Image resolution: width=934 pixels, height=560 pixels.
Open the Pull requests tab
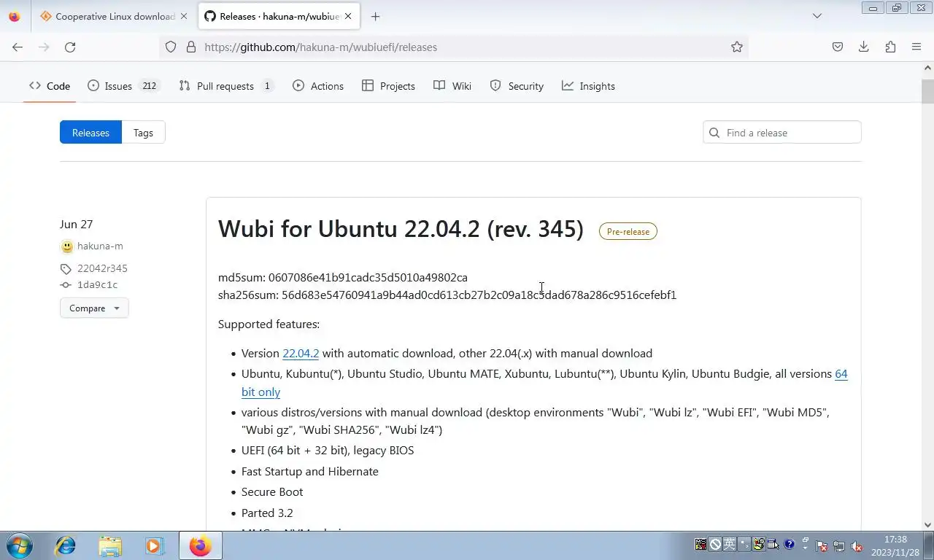coord(226,86)
